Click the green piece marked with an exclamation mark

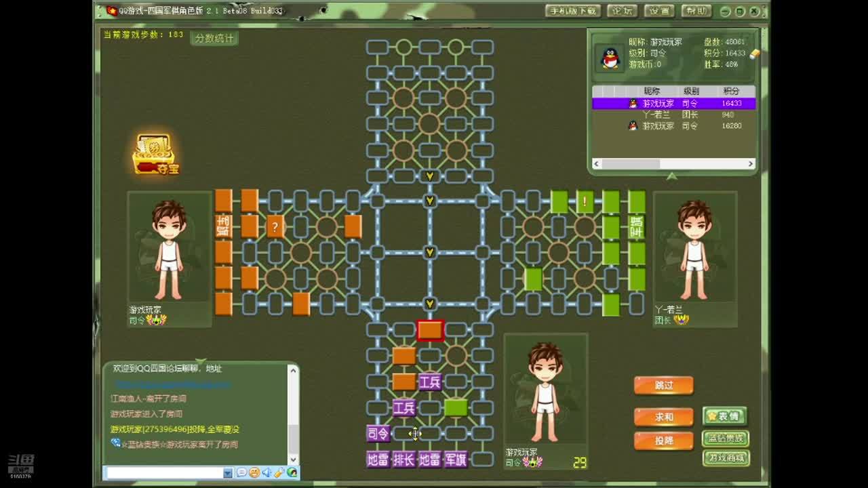[x=585, y=201]
